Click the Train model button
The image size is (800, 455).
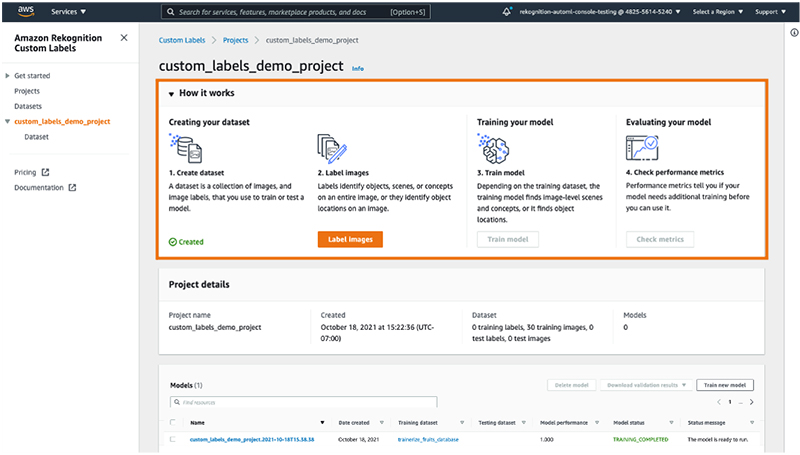[508, 239]
